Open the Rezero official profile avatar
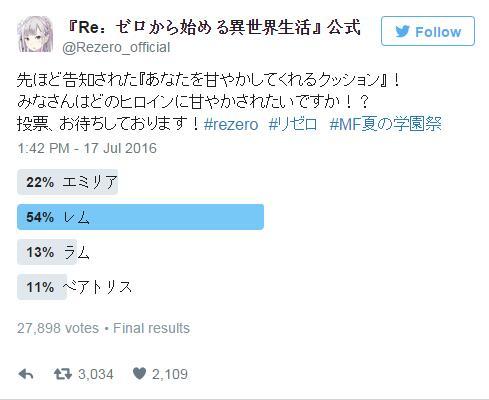489x400 pixels. [35, 34]
